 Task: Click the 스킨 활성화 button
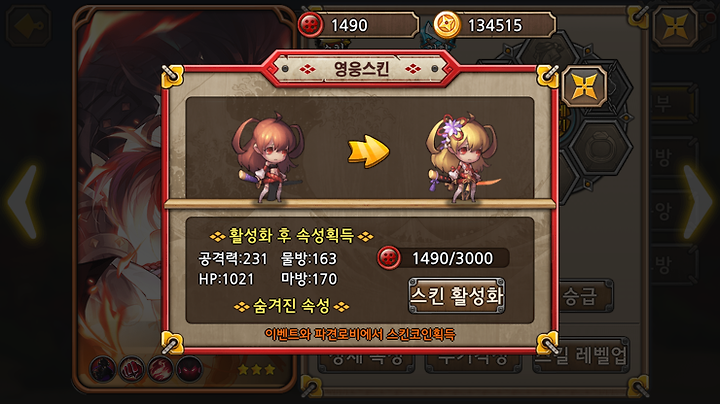457,296
